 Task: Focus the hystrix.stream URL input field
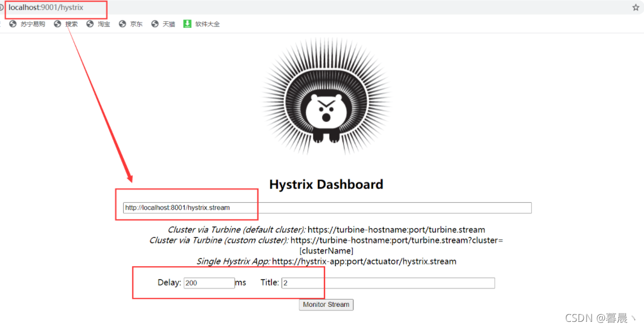pos(327,208)
